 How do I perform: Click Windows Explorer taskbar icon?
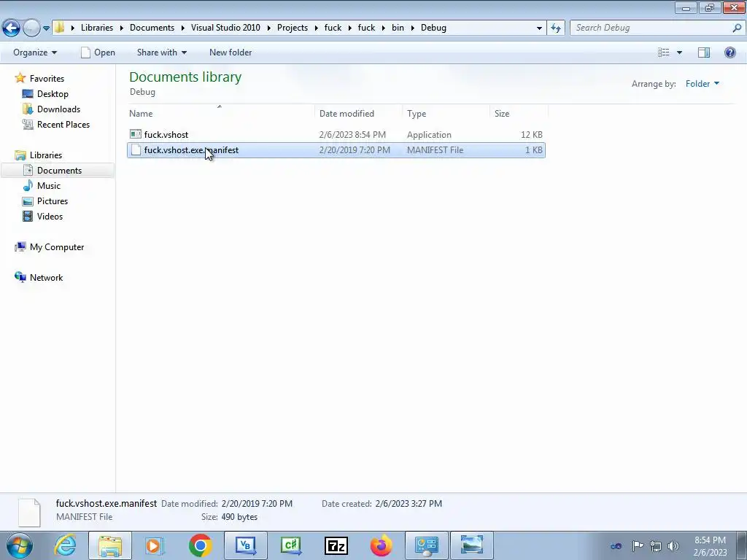pyautogui.click(x=110, y=545)
